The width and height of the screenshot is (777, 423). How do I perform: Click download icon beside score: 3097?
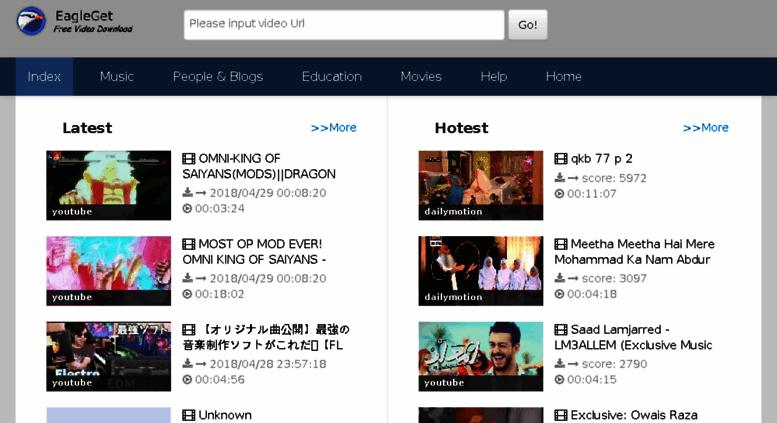click(559, 278)
